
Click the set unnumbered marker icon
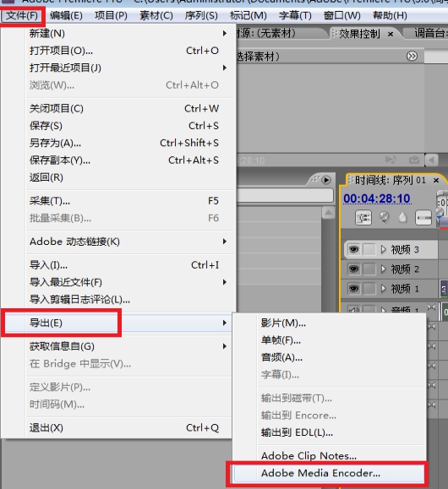[x=402, y=217]
